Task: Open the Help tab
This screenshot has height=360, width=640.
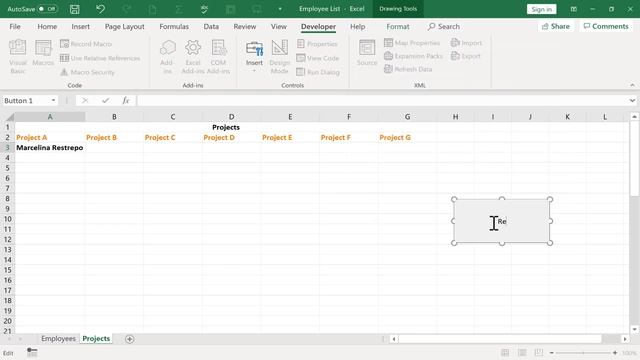Action: click(x=358, y=27)
